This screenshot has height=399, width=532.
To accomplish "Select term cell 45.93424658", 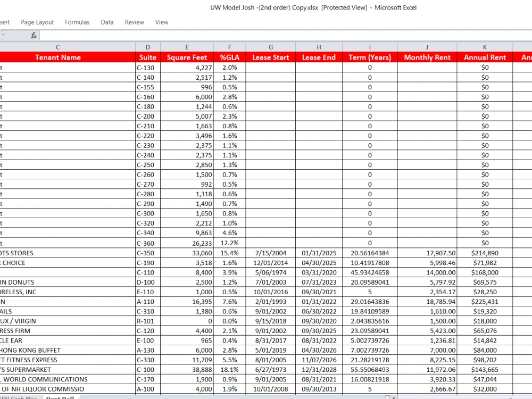I will pyautogui.click(x=370, y=272).
